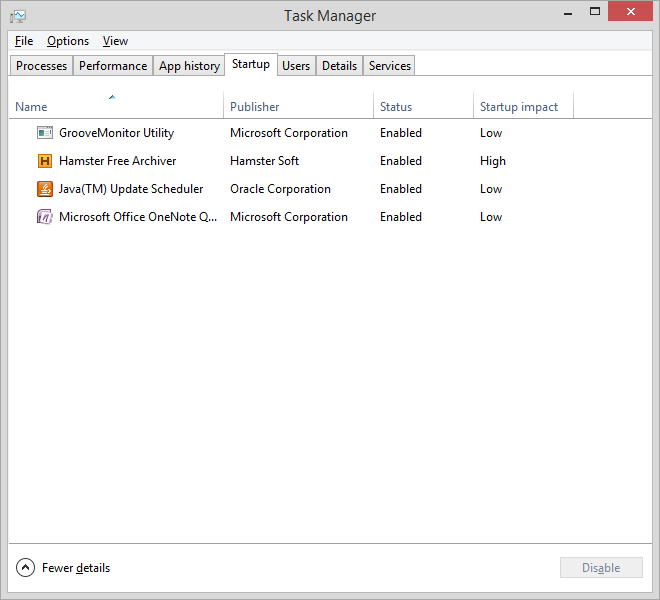Sort by Startup impact column header
This screenshot has width=660, height=600.
[518, 107]
